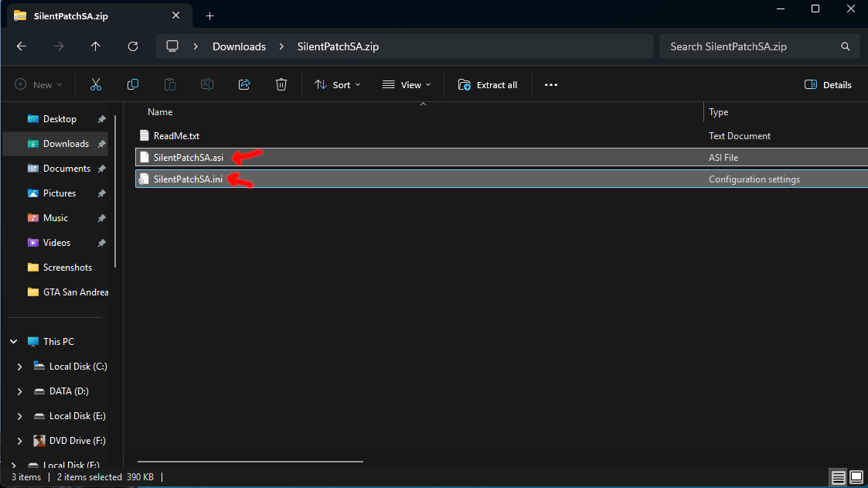868x488 pixels.
Task: Select the SilentPatchSA.zip window tab
Action: 100,16
